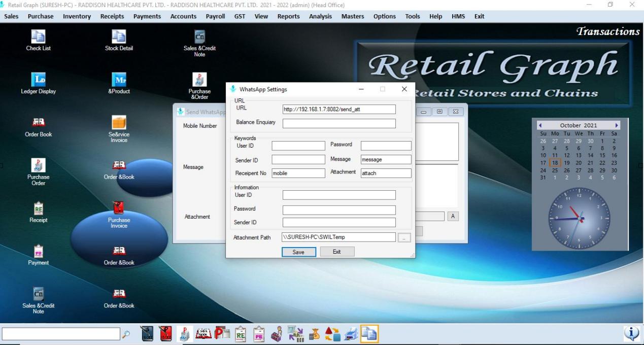Click the open order book toolbar icon

click(x=202, y=333)
